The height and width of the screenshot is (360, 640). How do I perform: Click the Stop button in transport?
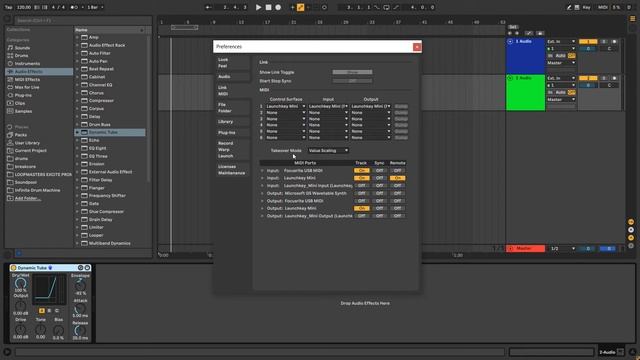268,7
